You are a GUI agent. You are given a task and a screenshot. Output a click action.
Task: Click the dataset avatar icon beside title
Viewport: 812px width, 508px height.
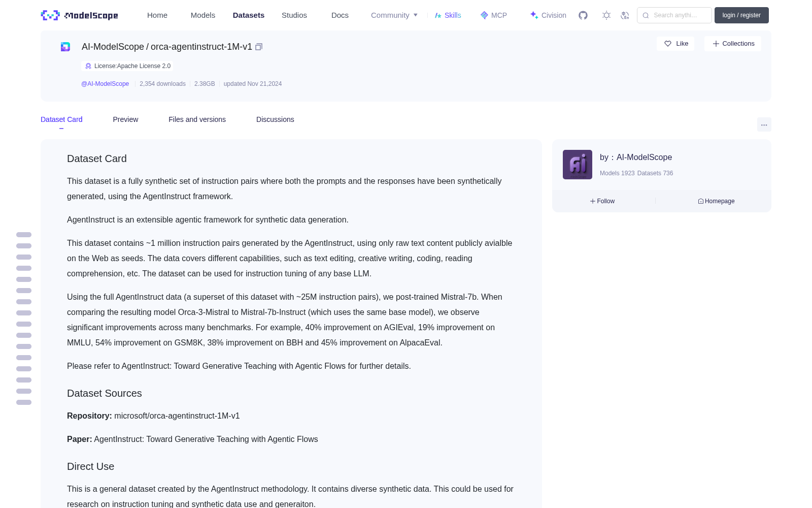point(65,47)
